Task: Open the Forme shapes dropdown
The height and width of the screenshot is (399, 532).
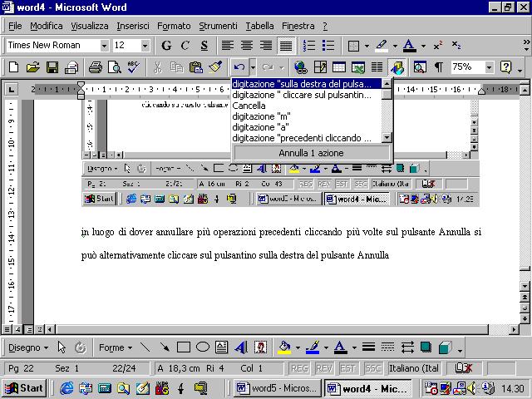Action: [116, 347]
